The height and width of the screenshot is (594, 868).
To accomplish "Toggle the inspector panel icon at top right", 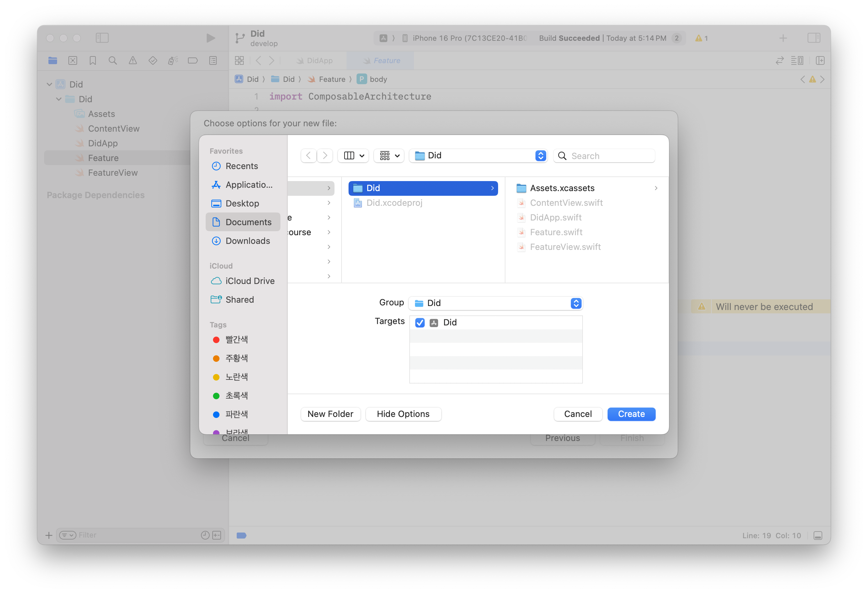I will [814, 38].
